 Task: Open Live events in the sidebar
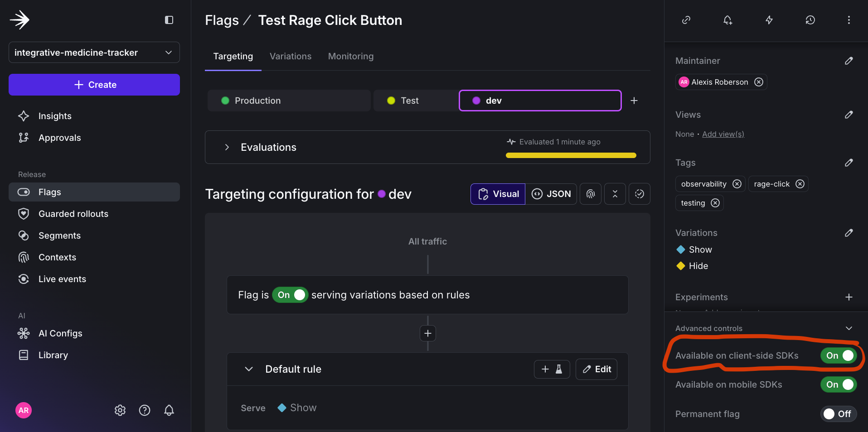62,279
